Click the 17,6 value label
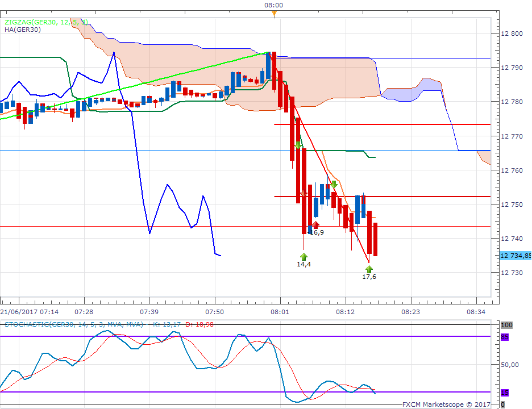The width and height of the screenshot is (532, 409). 369,277
